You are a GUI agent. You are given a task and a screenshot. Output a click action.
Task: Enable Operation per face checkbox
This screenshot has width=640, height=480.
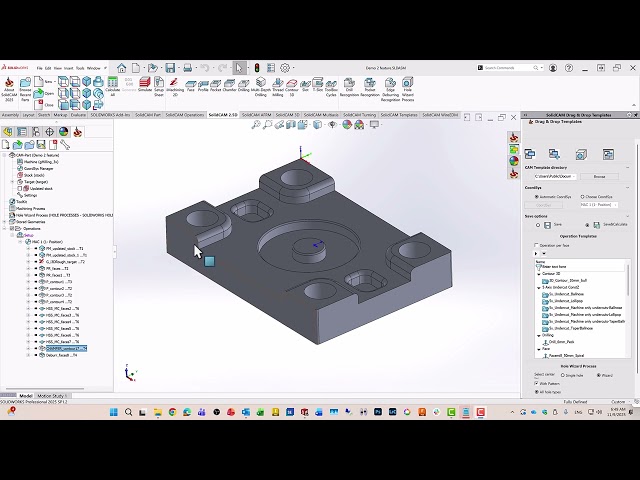[536, 245]
